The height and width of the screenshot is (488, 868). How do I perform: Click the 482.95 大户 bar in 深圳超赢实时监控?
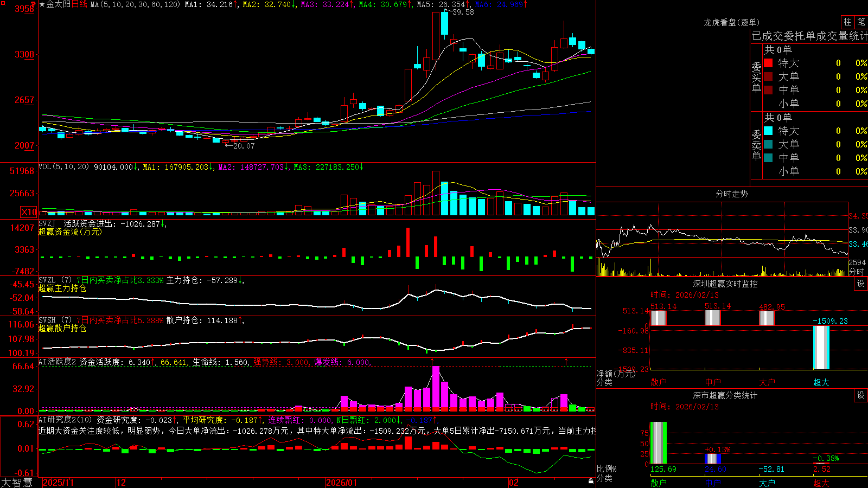pos(767,318)
